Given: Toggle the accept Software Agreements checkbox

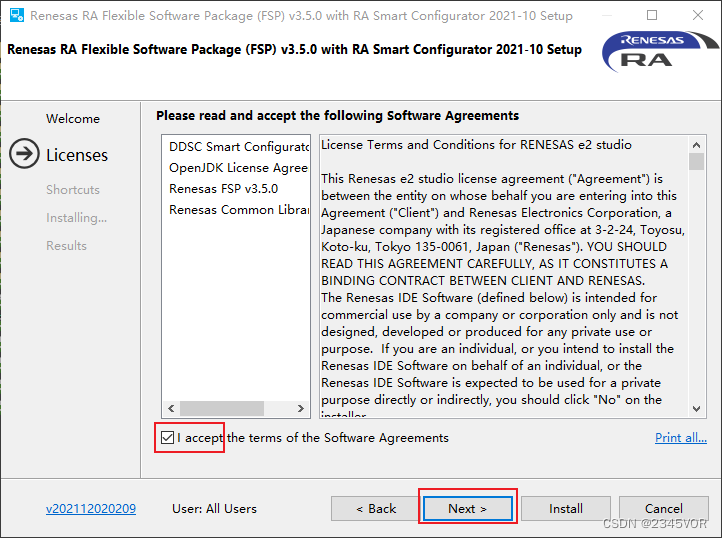Looking at the screenshot, I should [166, 437].
